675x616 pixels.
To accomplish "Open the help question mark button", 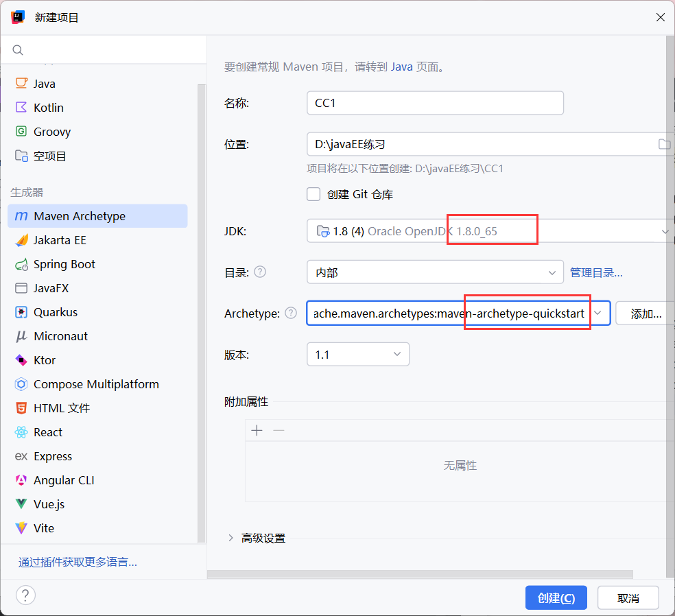I will coord(26,595).
